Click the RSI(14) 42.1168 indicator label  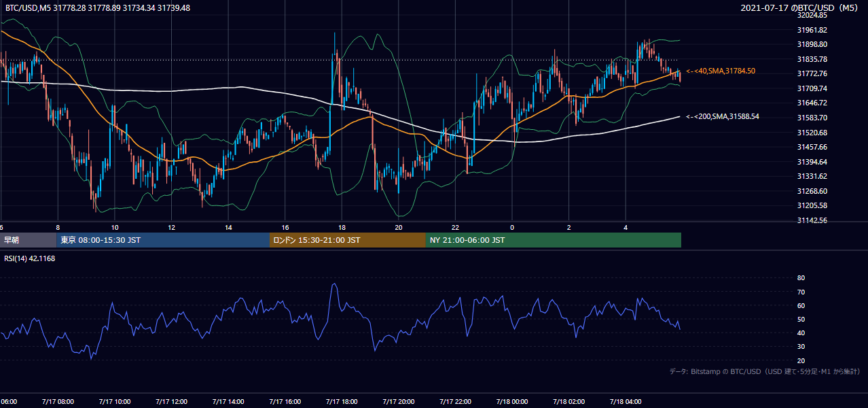[x=30, y=258]
